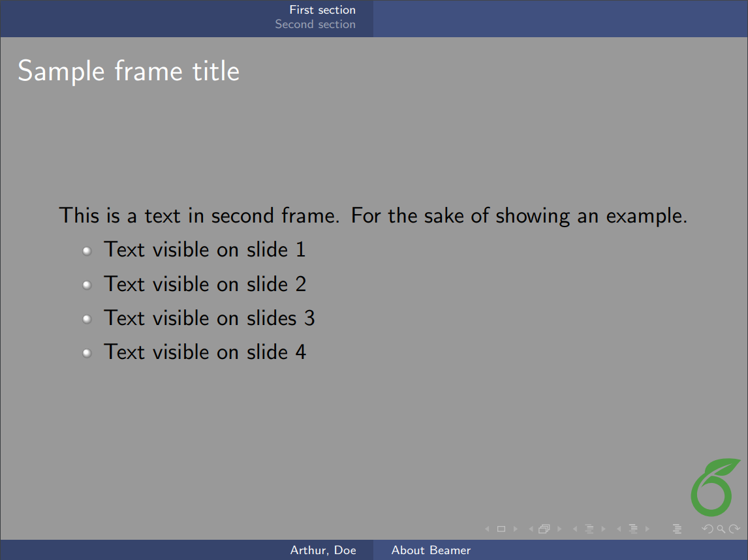
Task: Click the stacked frames navigation icon
Action: click(x=544, y=529)
